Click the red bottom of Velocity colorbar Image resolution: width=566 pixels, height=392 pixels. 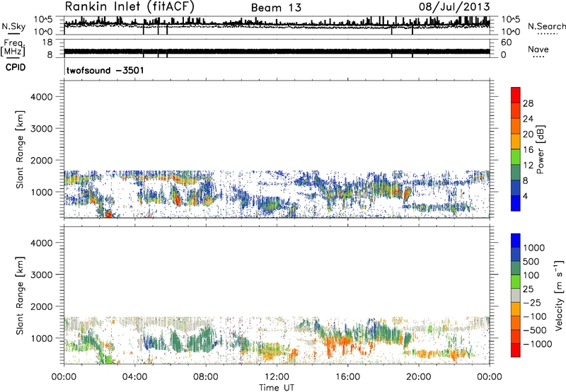point(516,350)
